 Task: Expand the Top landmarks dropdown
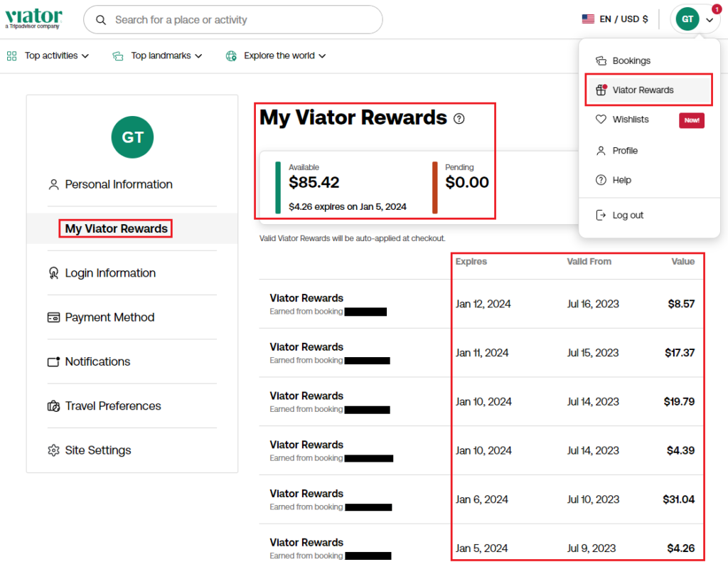pyautogui.click(x=157, y=55)
